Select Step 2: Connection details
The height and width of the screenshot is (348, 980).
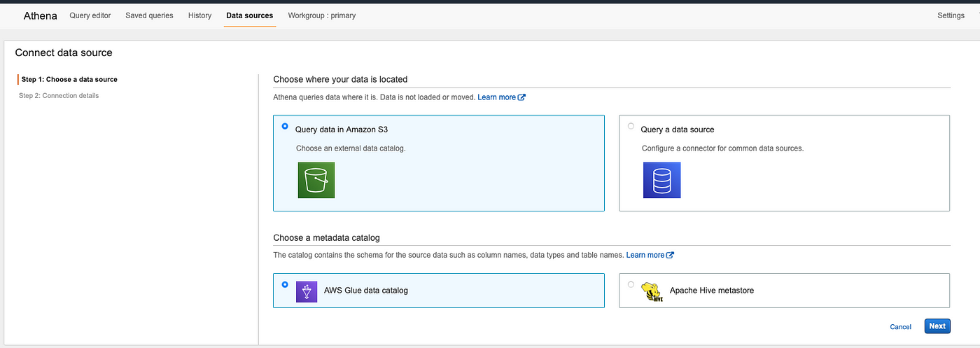coord(59,96)
